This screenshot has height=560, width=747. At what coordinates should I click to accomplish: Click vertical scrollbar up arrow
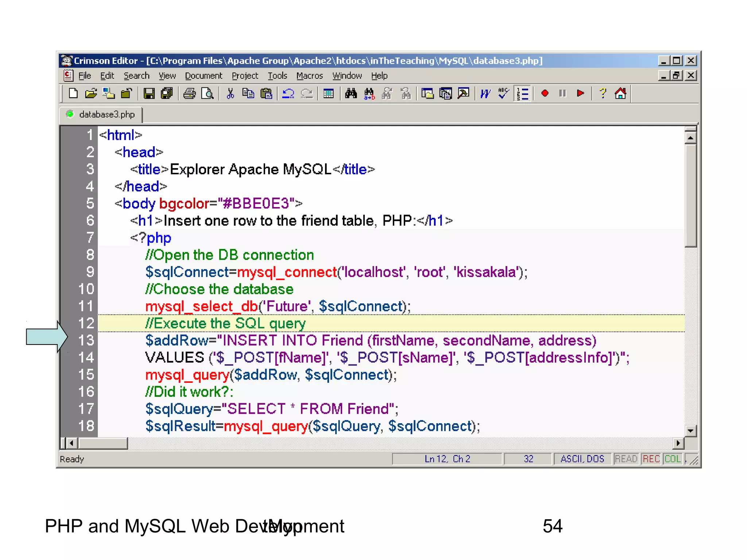click(x=690, y=138)
